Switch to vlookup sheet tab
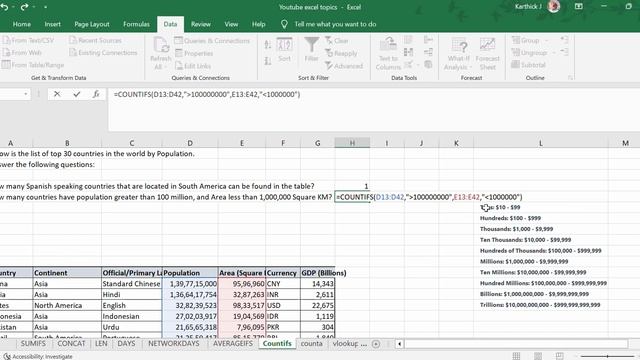Screen dimensions: 640x360 345,344
